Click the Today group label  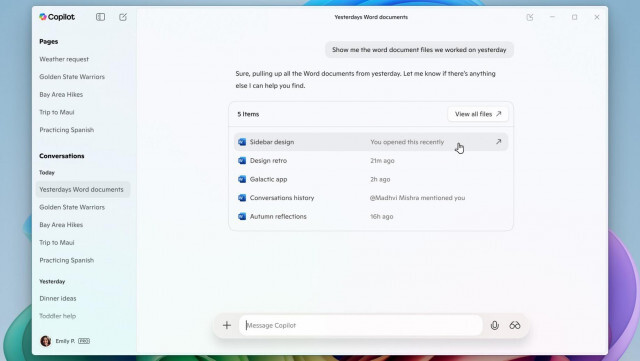[47, 173]
